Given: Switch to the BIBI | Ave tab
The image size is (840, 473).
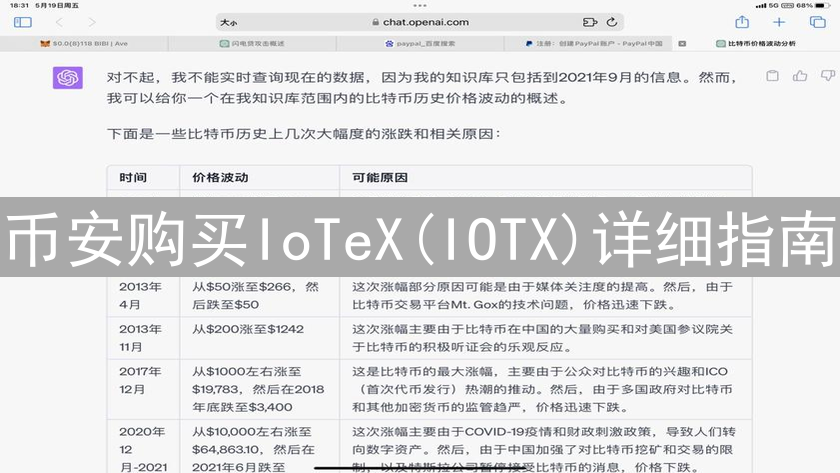Looking at the screenshot, I should click(x=84, y=43).
